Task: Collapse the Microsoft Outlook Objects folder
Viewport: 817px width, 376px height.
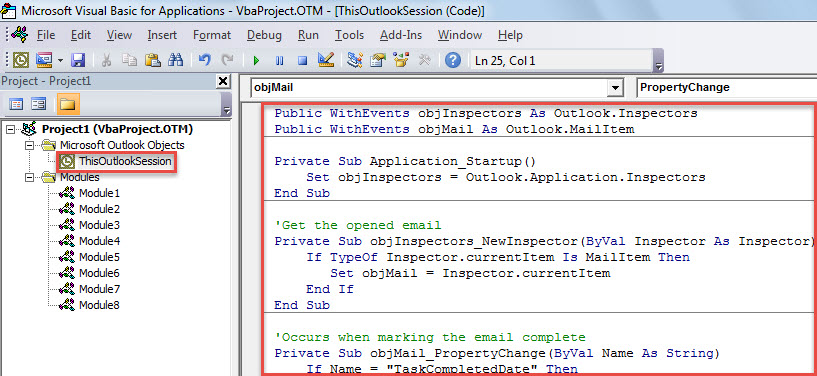Action: (30, 145)
